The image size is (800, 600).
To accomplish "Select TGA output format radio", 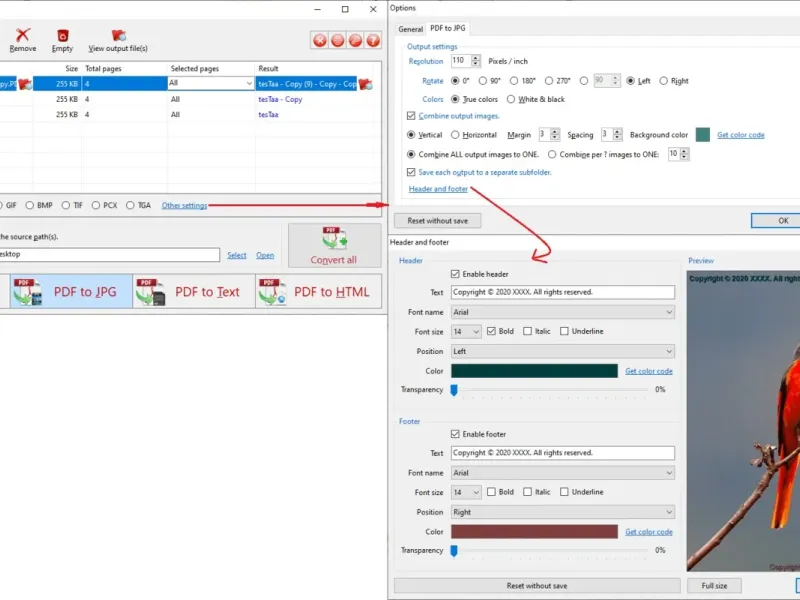I will 130,205.
